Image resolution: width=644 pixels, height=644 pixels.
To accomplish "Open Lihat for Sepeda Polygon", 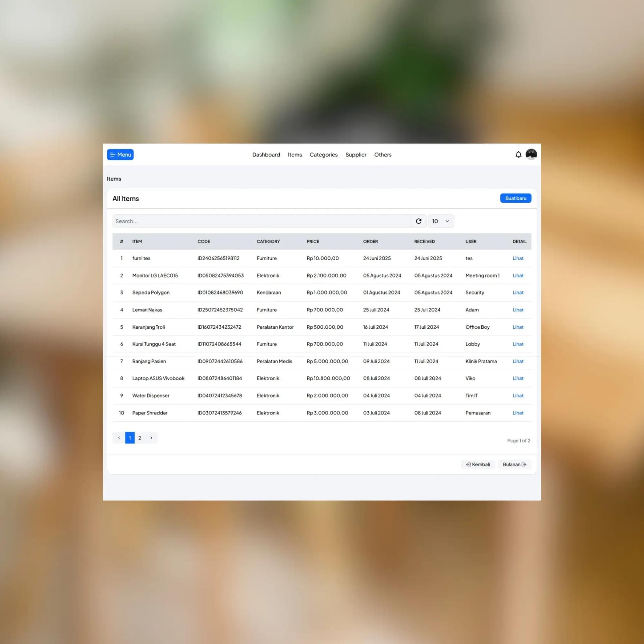I will point(518,292).
